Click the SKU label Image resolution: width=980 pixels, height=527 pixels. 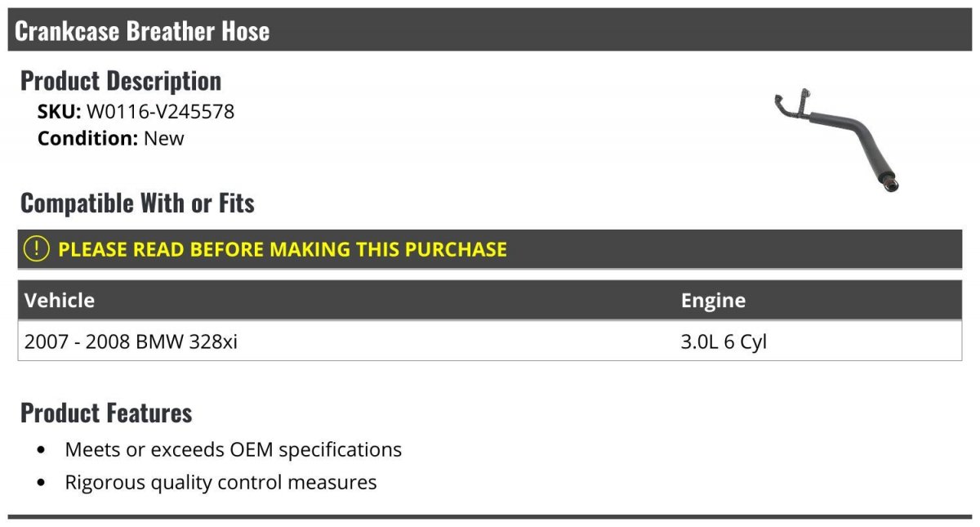pyautogui.click(x=60, y=111)
